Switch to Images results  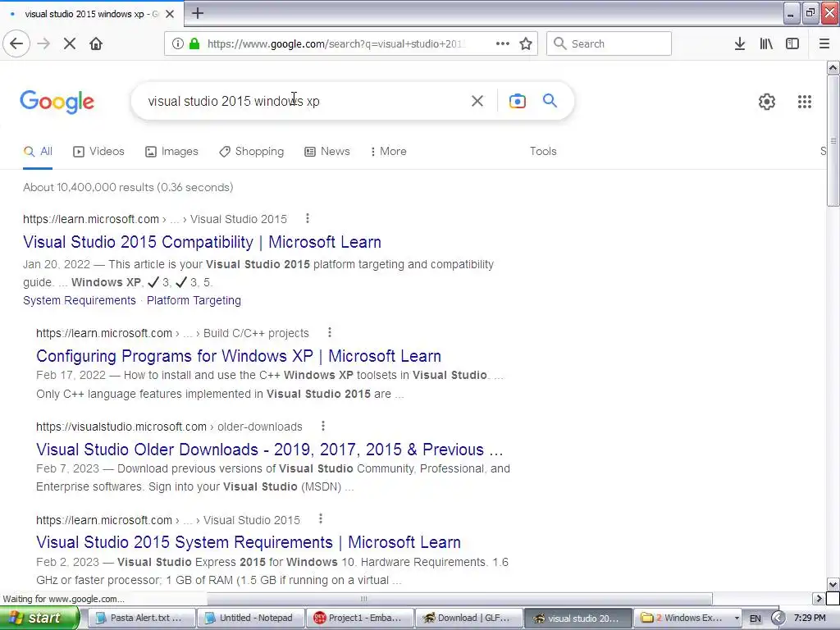[172, 152]
